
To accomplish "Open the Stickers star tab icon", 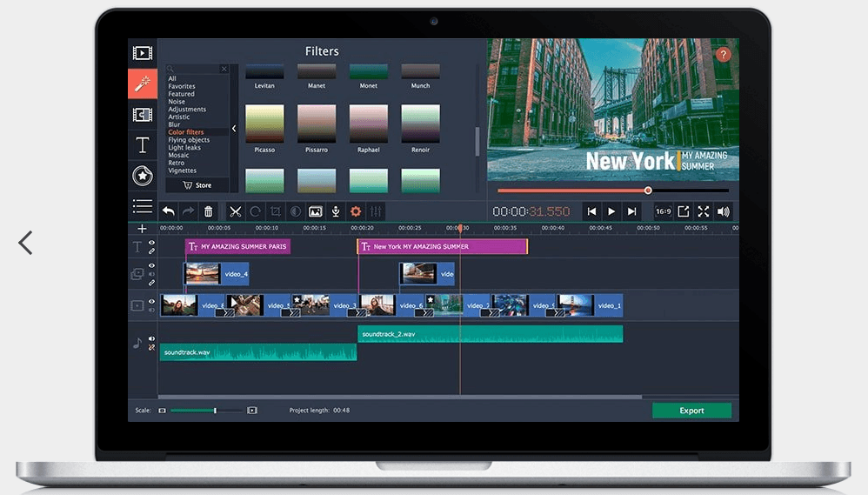I will [x=143, y=176].
